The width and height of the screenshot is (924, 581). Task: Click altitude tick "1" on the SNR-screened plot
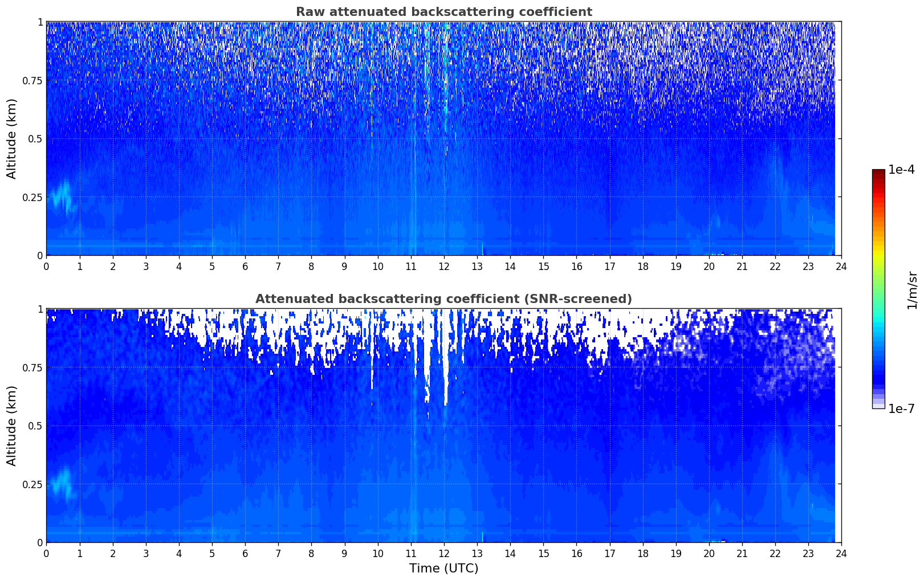pyautogui.click(x=40, y=309)
